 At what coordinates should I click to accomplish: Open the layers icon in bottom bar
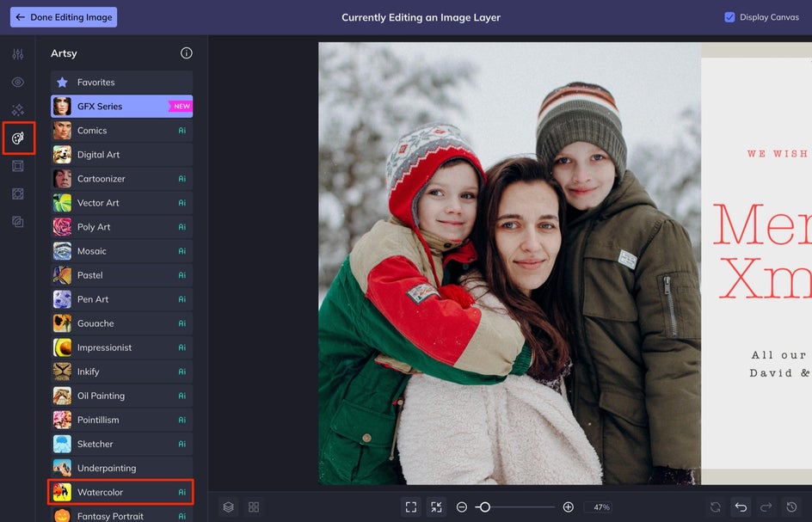tap(228, 507)
